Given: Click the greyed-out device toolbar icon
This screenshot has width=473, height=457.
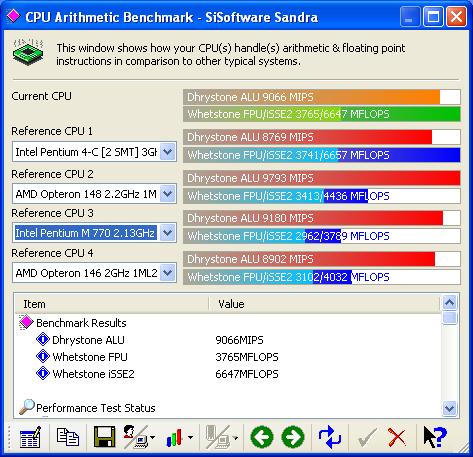Looking at the screenshot, I should coord(218,437).
